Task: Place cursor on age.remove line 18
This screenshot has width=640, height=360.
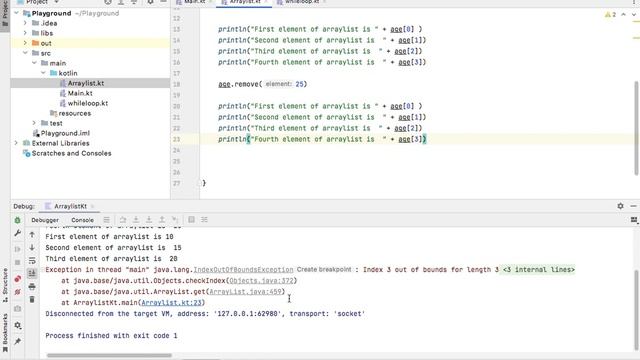Action: [262, 84]
